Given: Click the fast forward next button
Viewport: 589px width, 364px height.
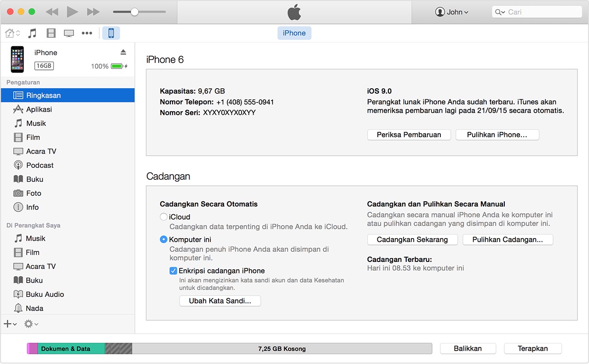Looking at the screenshot, I should [x=93, y=12].
